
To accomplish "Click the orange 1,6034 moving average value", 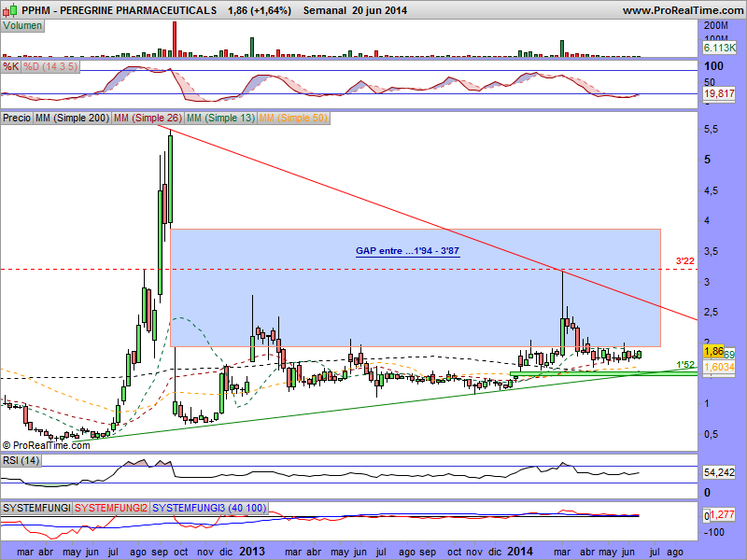I will point(719,367).
